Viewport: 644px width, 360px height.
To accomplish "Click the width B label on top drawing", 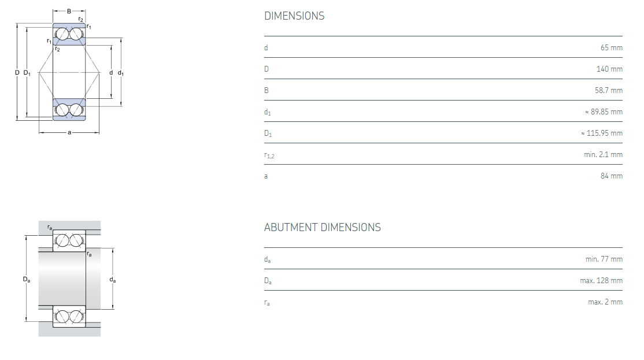I will click(69, 11).
